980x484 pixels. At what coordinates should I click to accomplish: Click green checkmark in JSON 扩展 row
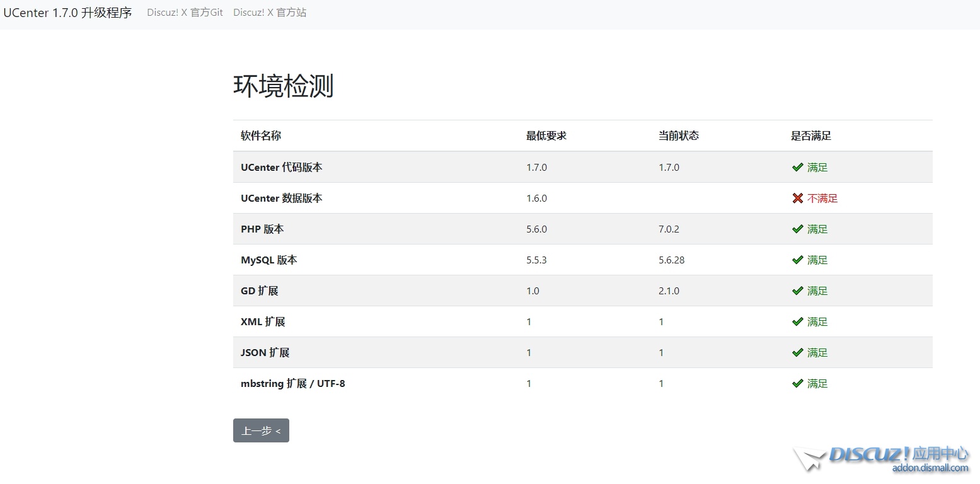(x=797, y=352)
